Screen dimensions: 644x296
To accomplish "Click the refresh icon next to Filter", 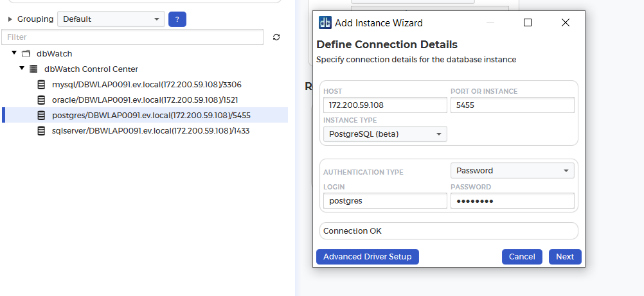I will point(276,37).
